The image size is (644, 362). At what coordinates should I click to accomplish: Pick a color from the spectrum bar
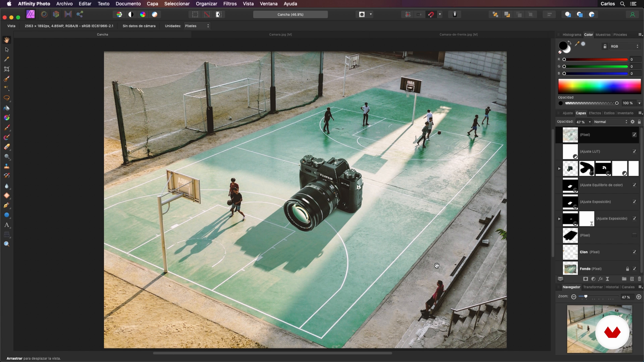(600, 86)
